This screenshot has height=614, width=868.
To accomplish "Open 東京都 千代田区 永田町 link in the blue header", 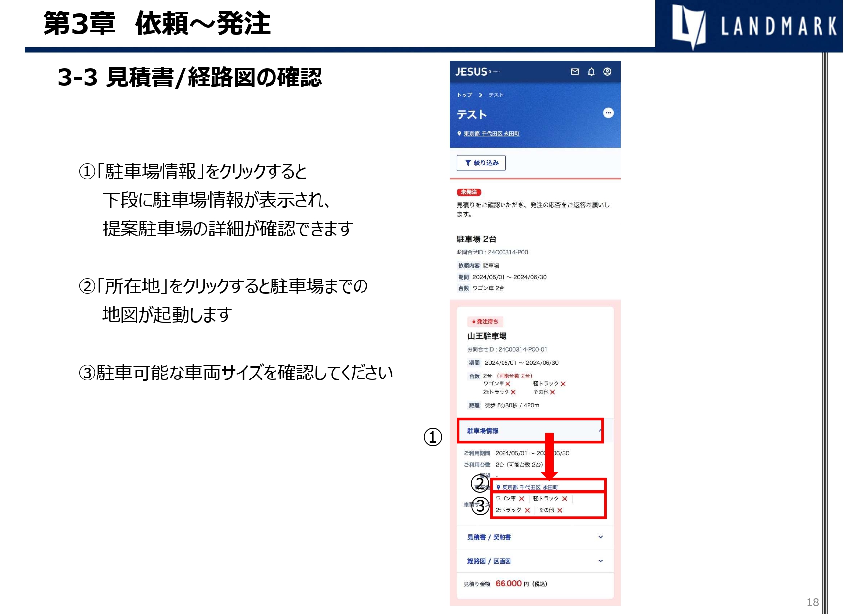I will [492, 134].
